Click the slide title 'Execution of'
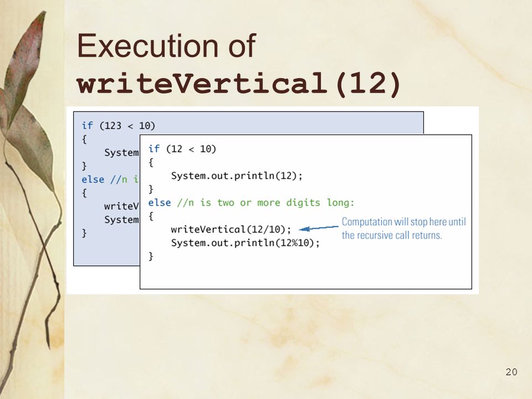Screen dimensions: 532x399 pos(166,46)
